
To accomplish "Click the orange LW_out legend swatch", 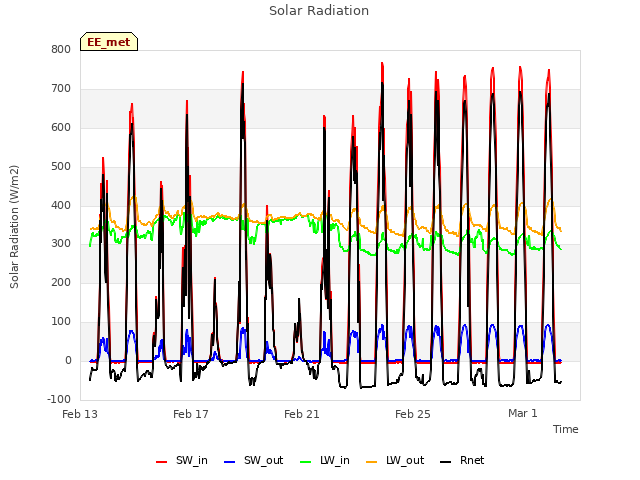I will (372, 462).
